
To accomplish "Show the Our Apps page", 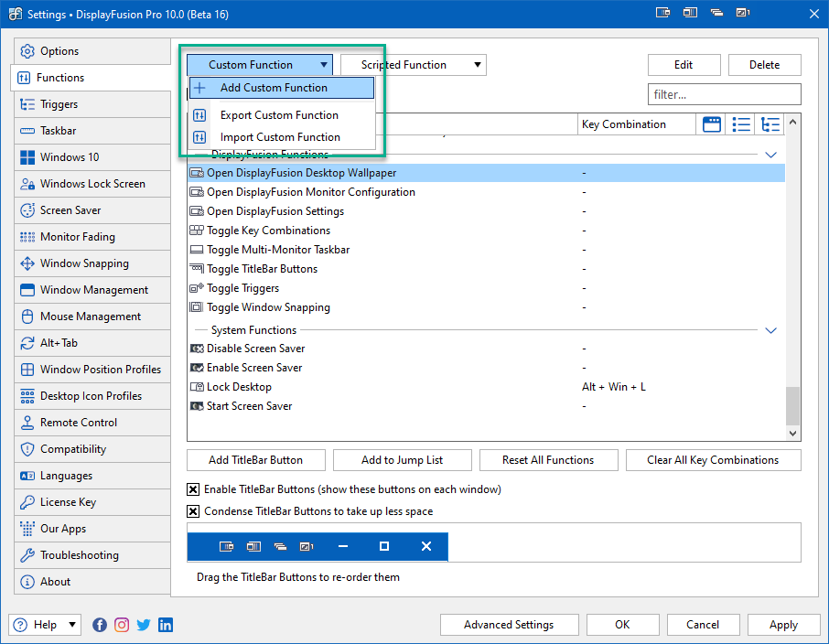I will pyautogui.click(x=92, y=528).
